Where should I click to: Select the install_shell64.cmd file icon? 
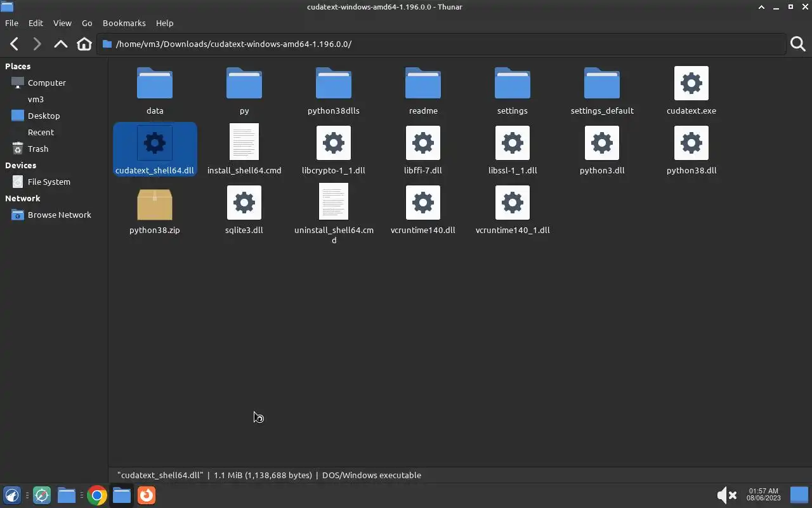pos(244,142)
